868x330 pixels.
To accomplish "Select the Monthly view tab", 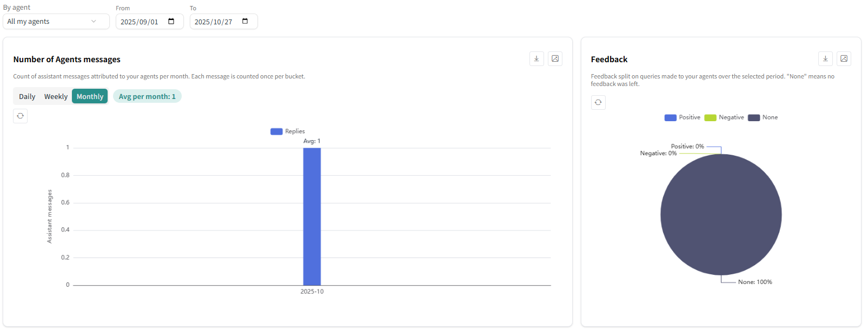I will pyautogui.click(x=90, y=96).
